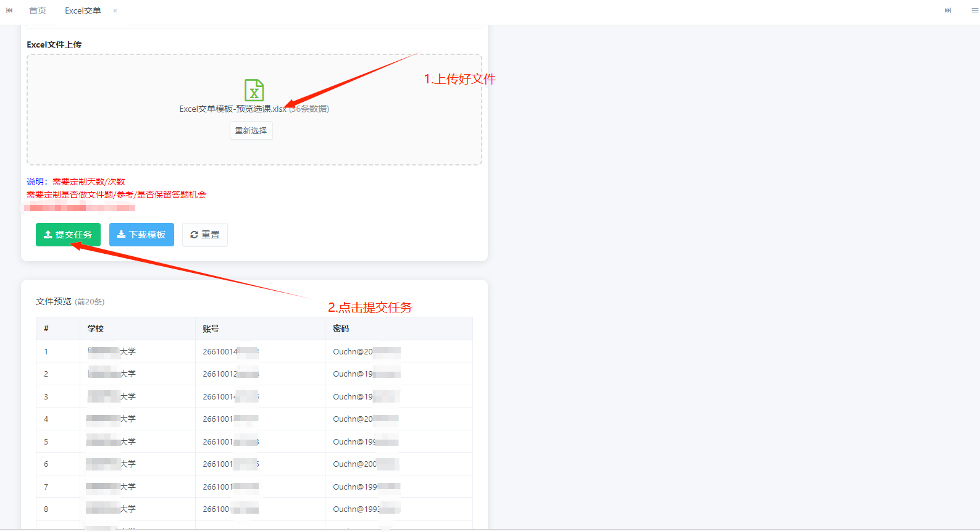Click the 密码 column header
Viewport: 980px width, 531px height.
coord(399,328)
